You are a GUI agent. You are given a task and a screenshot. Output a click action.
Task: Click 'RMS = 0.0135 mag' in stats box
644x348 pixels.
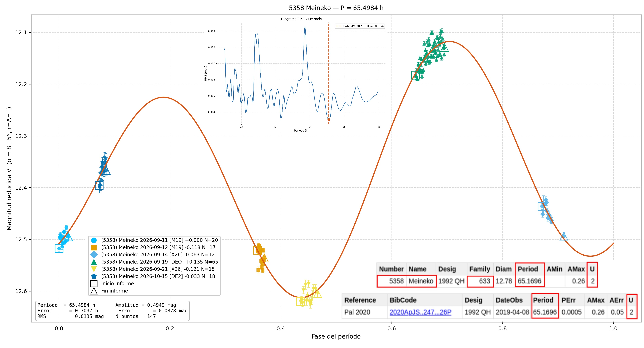click(x=71, y=316)
